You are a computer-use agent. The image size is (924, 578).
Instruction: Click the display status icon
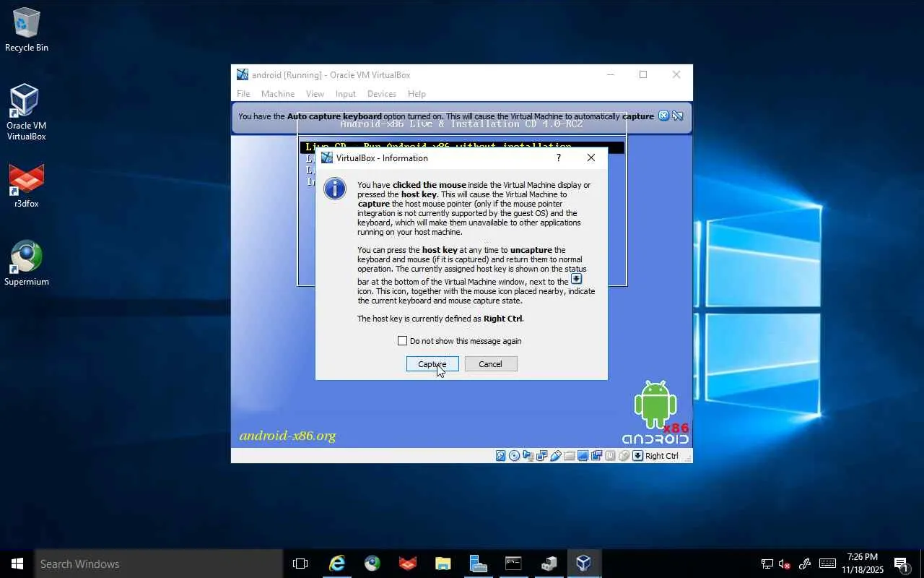pos(583,456)
